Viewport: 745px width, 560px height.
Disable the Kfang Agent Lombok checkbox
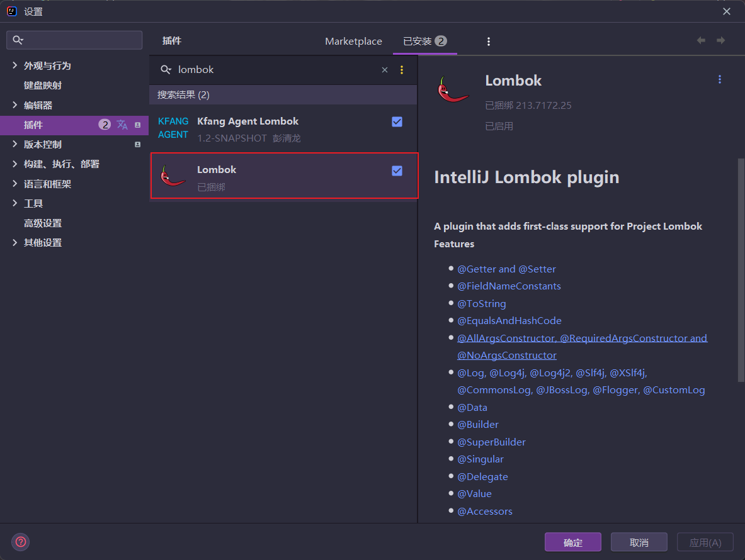click(x=397, y=122)
